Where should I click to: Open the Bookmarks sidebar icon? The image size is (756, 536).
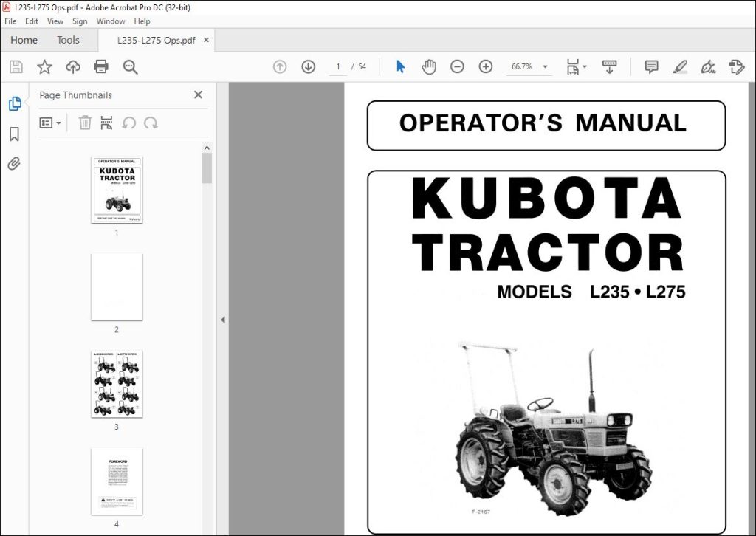pos(13,134)
